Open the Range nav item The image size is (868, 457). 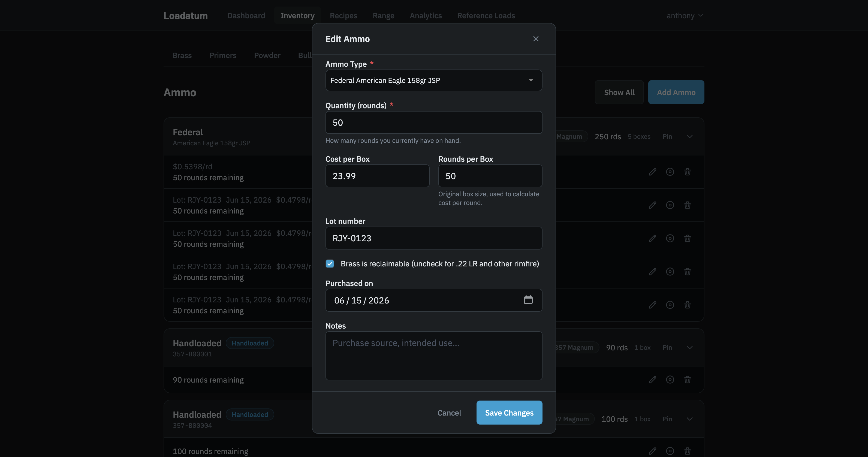(x=384, y=16)
